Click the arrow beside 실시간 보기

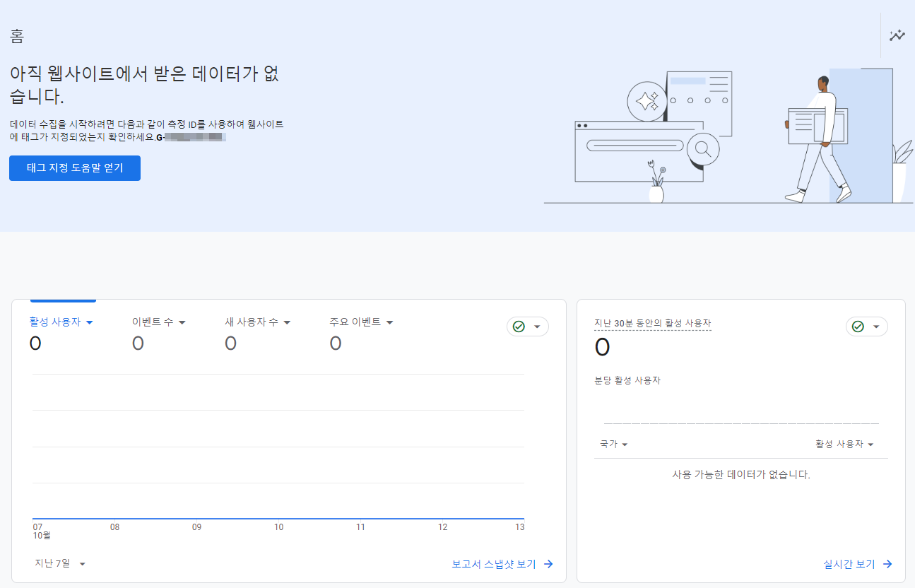click(887, 564)
